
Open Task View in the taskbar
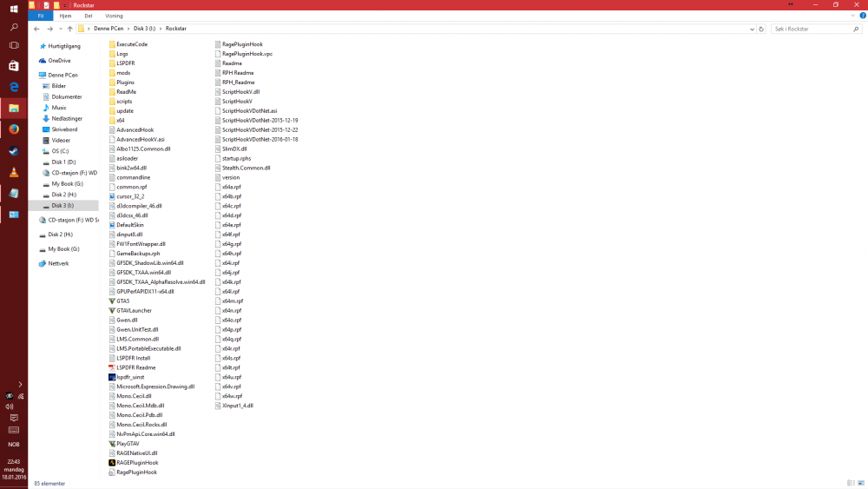[14, 45]
